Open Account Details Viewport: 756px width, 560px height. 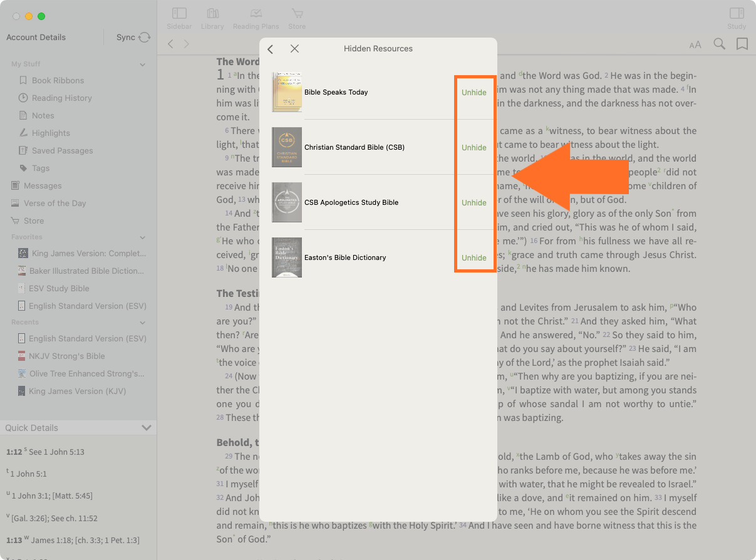pos(36,38)
